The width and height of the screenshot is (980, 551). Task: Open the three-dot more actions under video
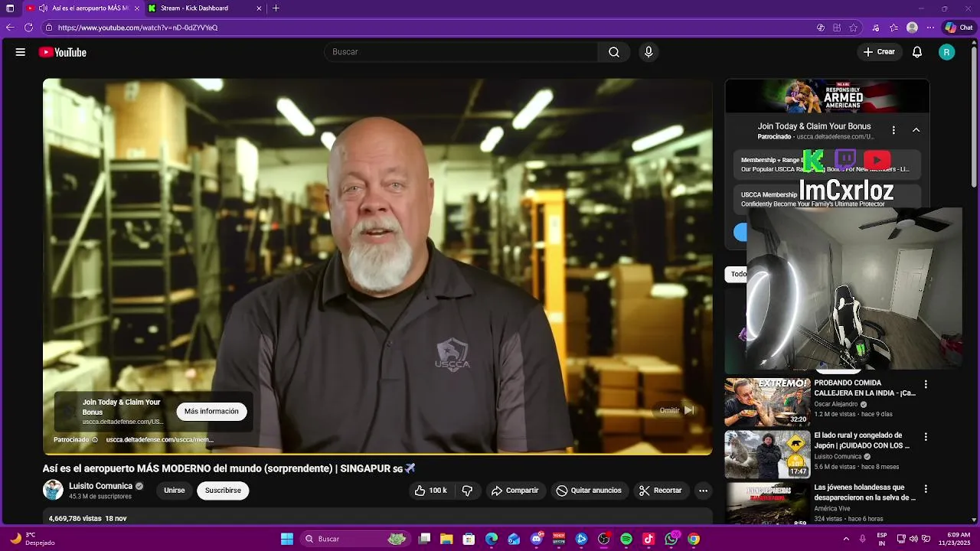click(703, 491)
